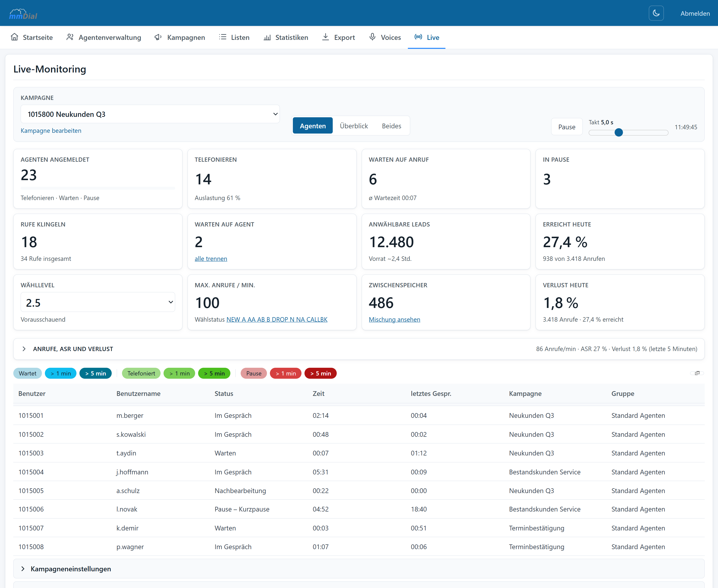Click the red Pause > 5 min badge

click(x=321, y=373)
